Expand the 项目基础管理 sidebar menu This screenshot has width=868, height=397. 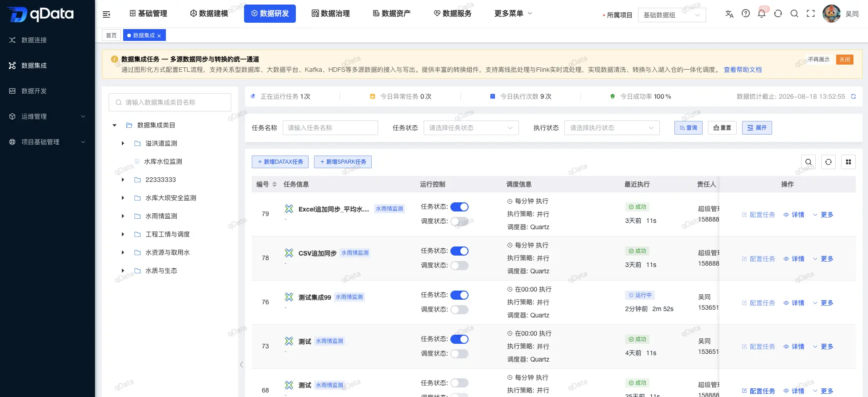[x=48, y=142]
